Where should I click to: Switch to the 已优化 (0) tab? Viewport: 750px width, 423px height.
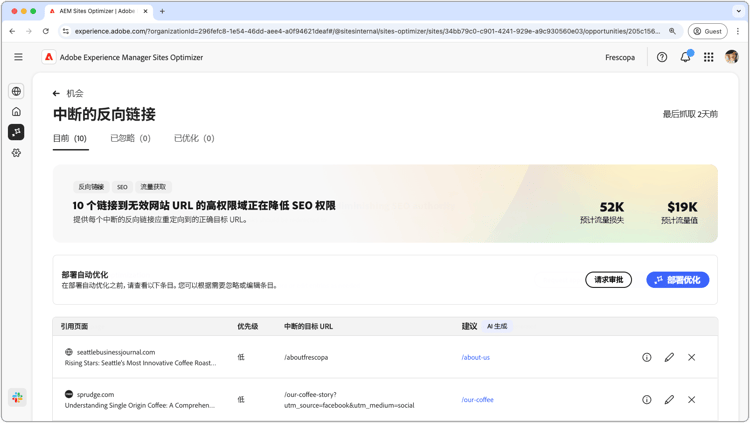tap(194, 138)
